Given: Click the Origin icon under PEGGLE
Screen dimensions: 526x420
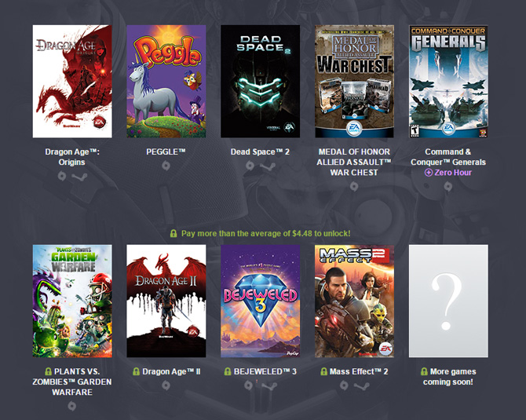Looking at the screenshot, I should pyautogui.click(x=166, y=166).
